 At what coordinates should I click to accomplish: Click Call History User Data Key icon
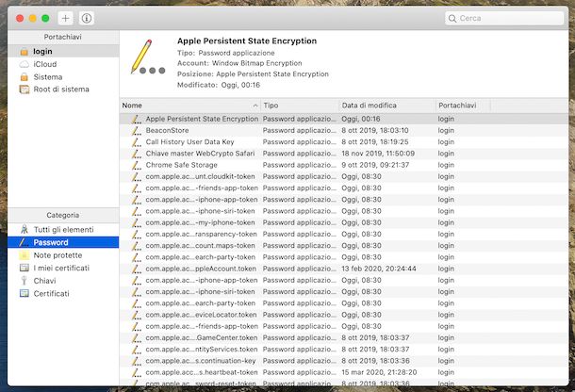137,142
